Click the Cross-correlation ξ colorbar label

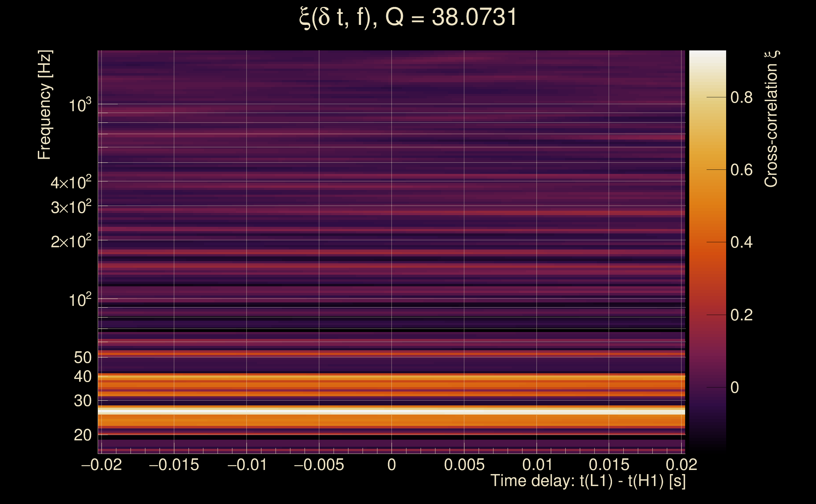tap(771, 119)
